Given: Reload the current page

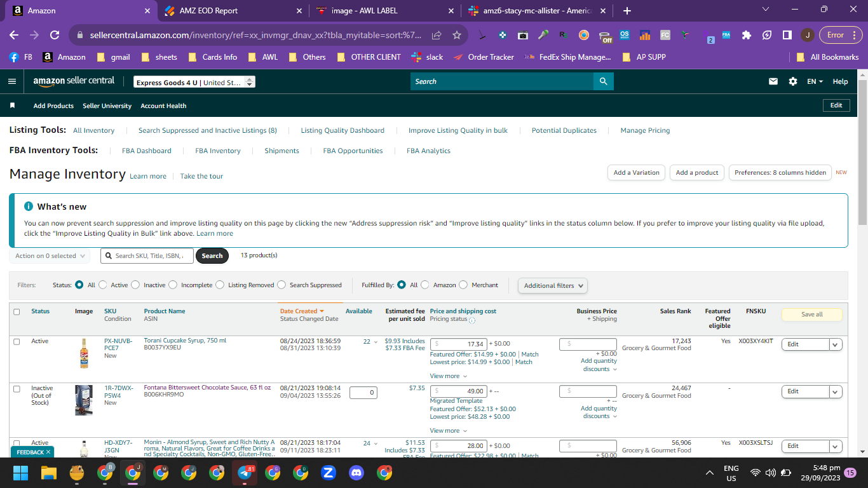Looking at the screenshot, I should point(55,35).
